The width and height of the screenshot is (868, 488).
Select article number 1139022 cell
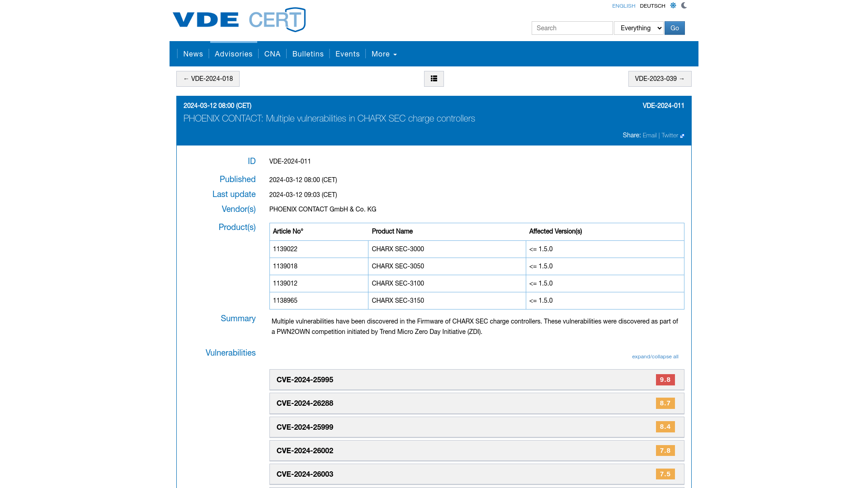pyautogui.click(x=319, y=249)
